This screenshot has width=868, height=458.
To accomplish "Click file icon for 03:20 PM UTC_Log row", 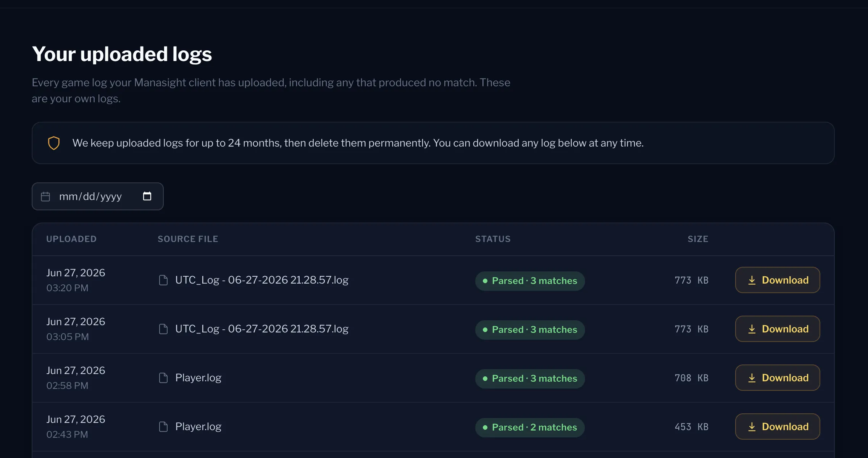I will point(163,280).
